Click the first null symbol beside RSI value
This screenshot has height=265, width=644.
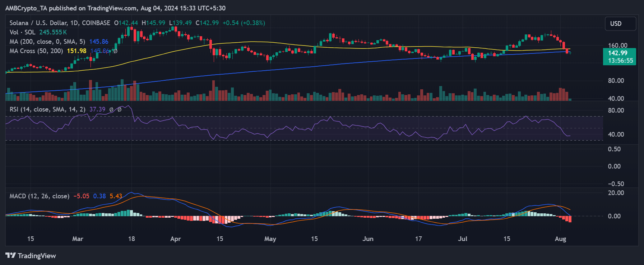click(111, 109)
